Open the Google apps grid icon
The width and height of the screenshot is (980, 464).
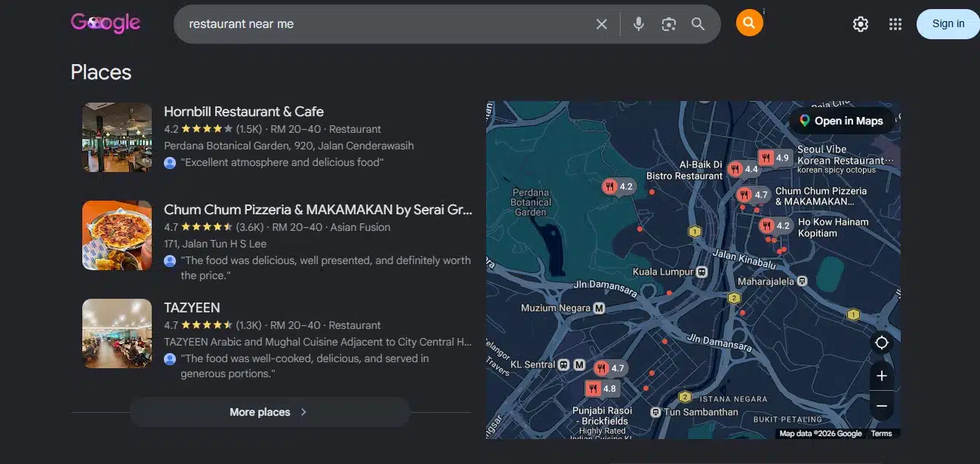click(895, 24)
